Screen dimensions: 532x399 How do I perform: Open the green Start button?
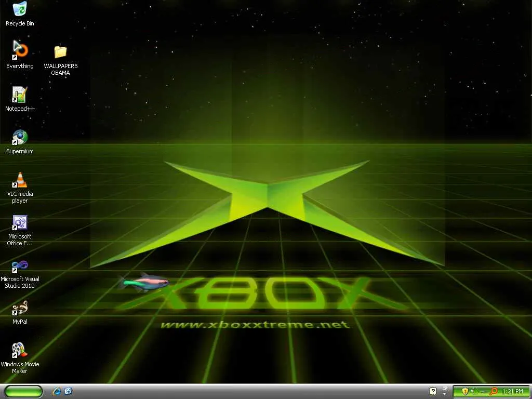pos(24,392)
